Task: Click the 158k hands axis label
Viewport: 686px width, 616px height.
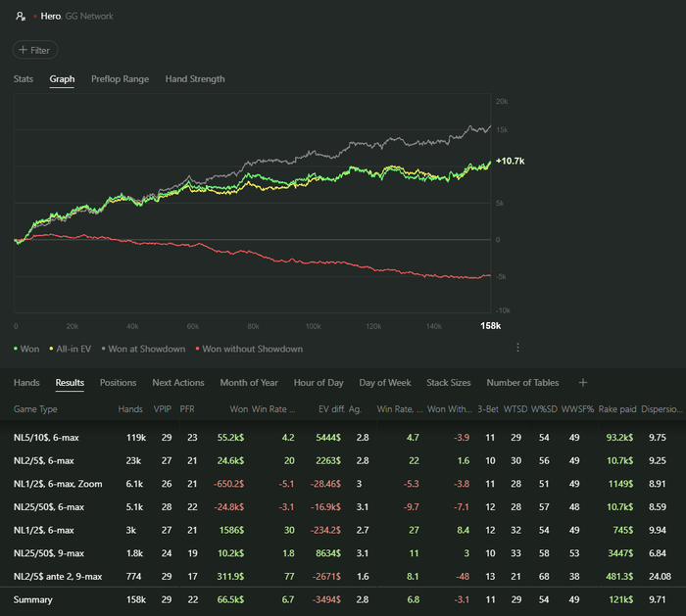Action: tap(490, 326)
